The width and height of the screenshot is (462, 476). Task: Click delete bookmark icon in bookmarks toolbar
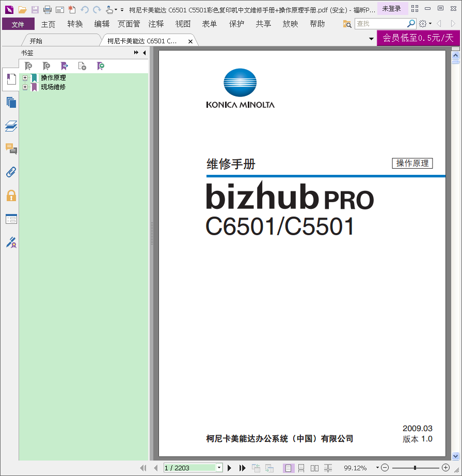[28, 66]
